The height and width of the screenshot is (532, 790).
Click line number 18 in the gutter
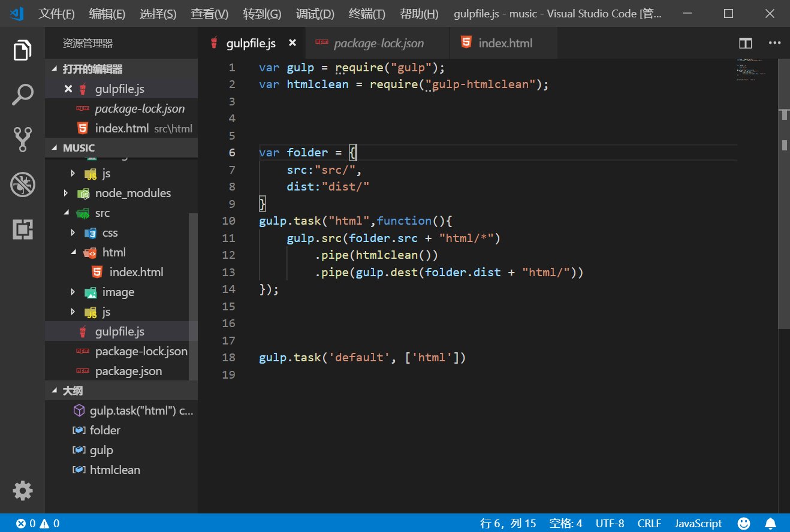(x=228, y=358)
